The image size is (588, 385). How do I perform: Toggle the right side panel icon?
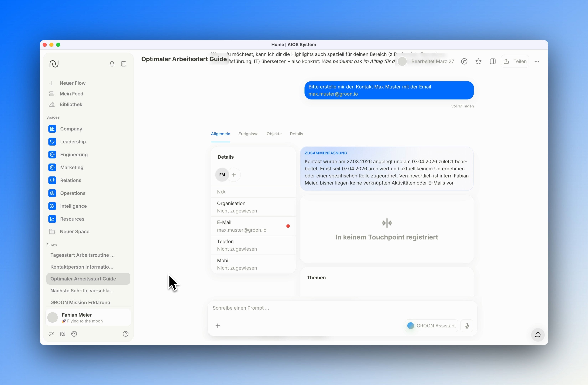pos(493,61)
